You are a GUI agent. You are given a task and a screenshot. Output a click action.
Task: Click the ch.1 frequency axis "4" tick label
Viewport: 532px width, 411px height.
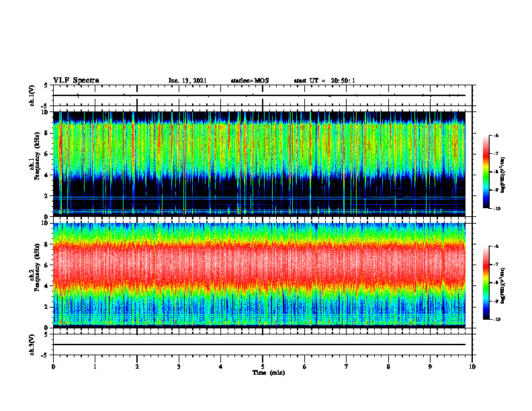[48, 175]
